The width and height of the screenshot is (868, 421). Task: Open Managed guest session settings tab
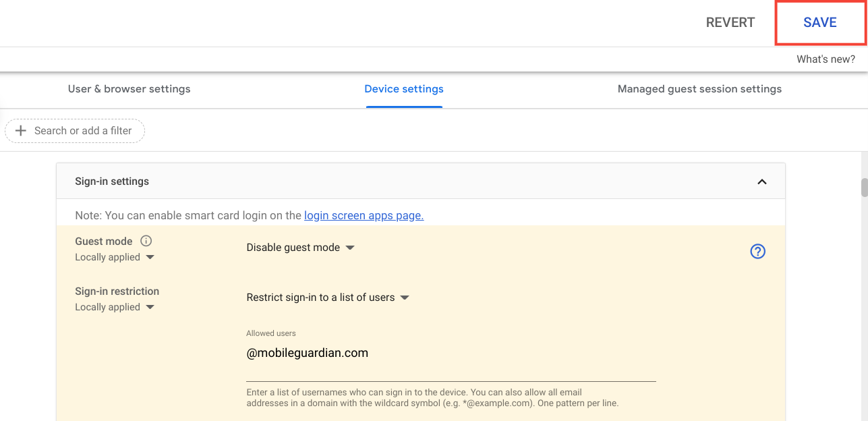699,89
